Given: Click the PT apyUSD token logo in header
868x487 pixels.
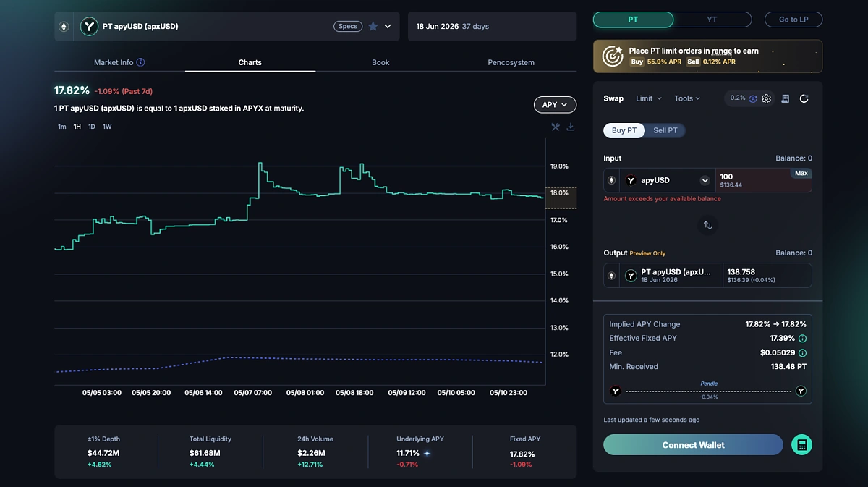Looking at the screenshot, I should [x=89, y=27].
